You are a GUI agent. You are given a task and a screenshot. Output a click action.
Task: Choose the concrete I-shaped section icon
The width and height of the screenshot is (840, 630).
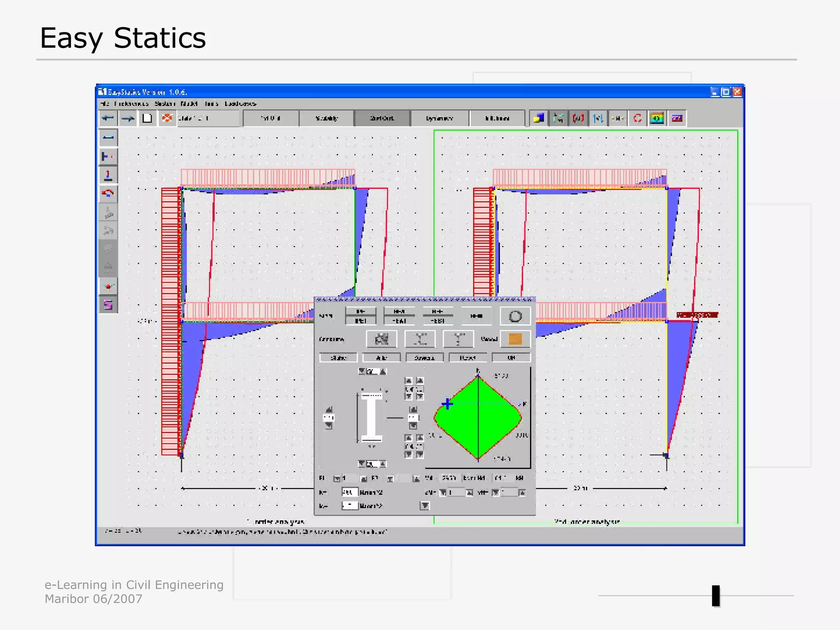tap(420, 339)
